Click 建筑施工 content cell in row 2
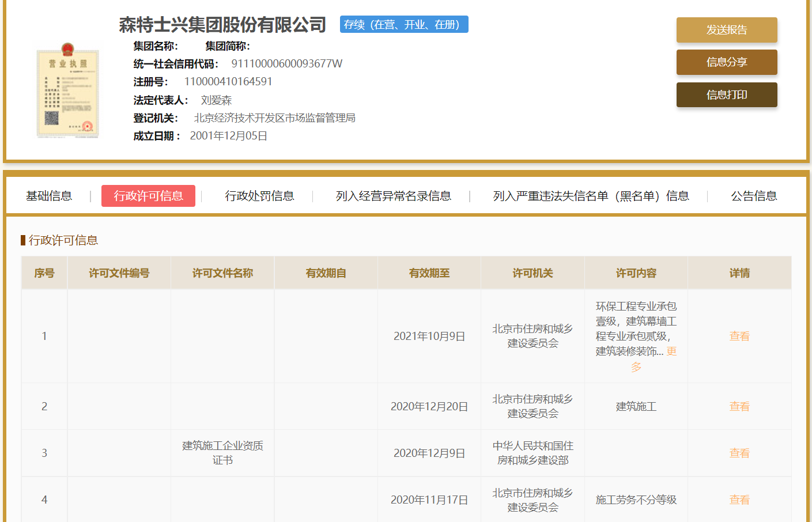Viewport: 812px width, 522px height. pyautogui.click(x=636, y=406)
